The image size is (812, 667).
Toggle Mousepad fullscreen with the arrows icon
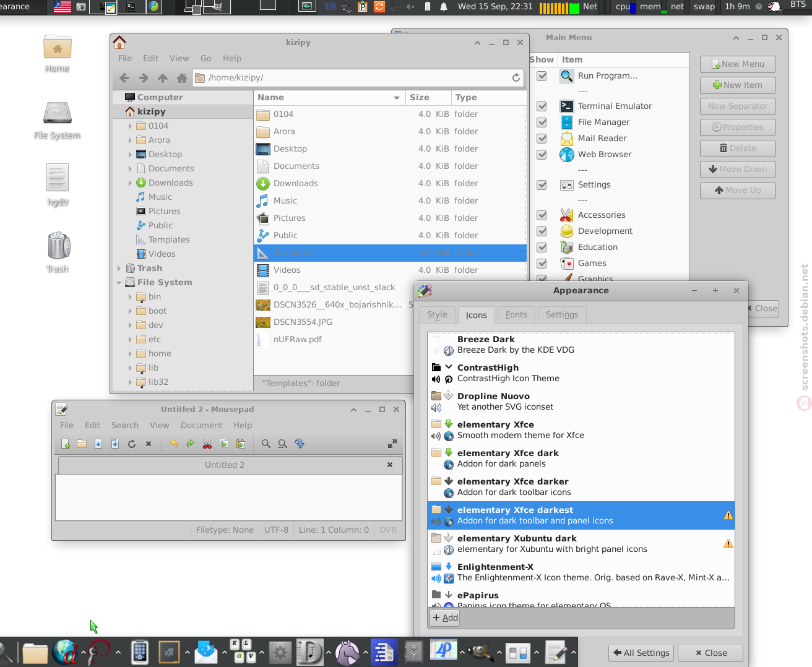point(392,444)
